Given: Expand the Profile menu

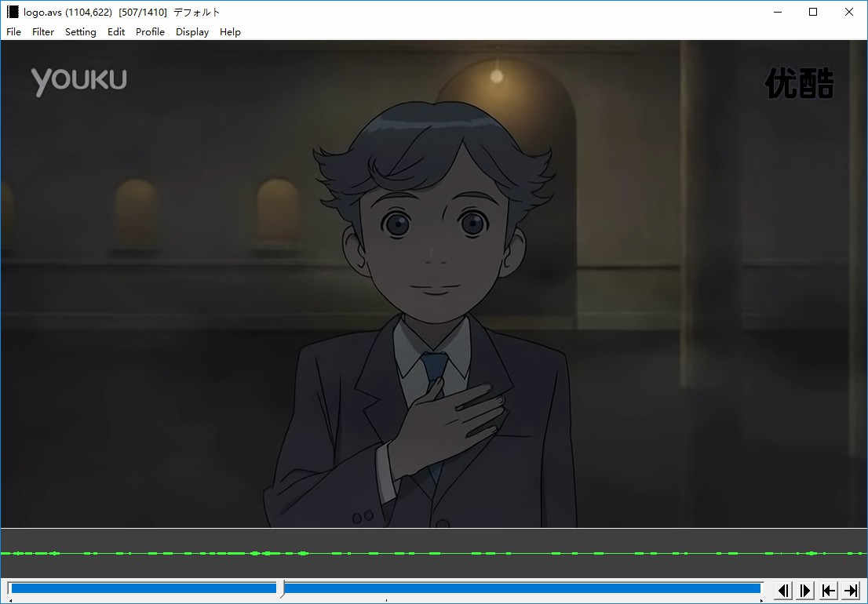Looking at the screenshot, I should [150, 32].
